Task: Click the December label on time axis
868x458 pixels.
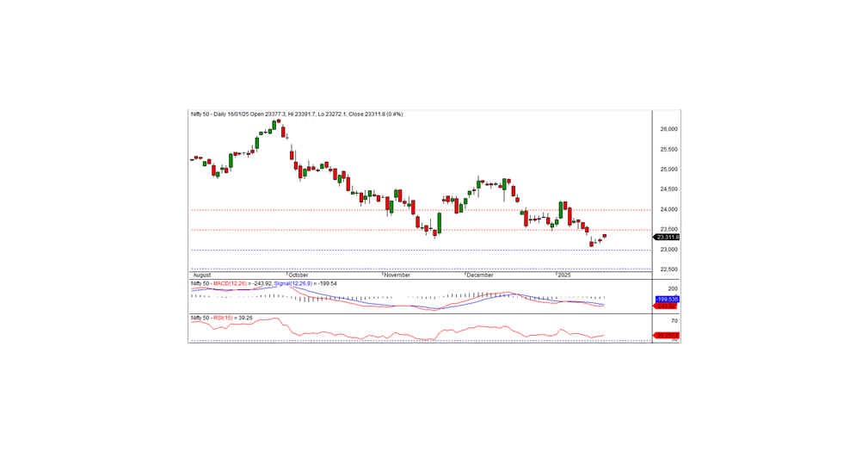Action: click(x=480, y=275)
